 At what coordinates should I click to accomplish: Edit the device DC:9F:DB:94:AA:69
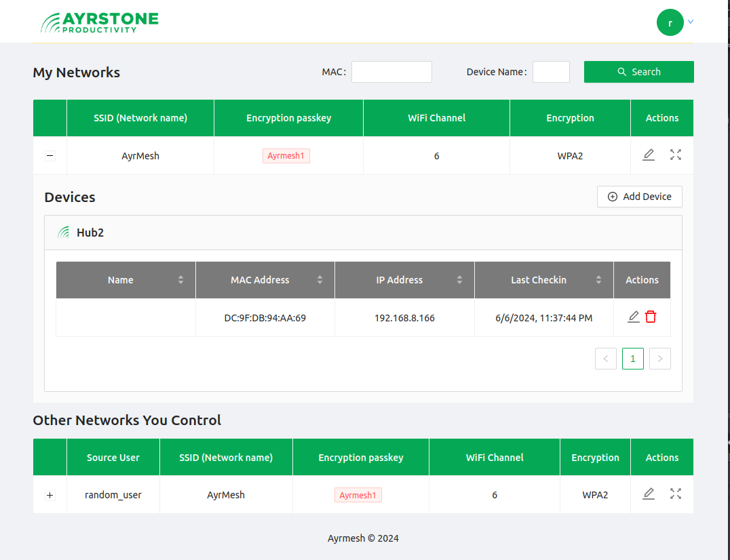click(x=634, y=317)
